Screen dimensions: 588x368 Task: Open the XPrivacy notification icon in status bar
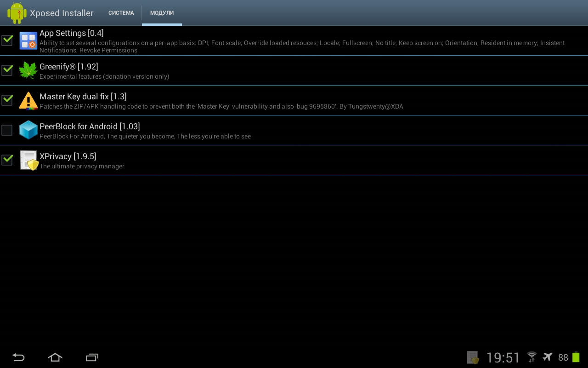coord(473,357)
